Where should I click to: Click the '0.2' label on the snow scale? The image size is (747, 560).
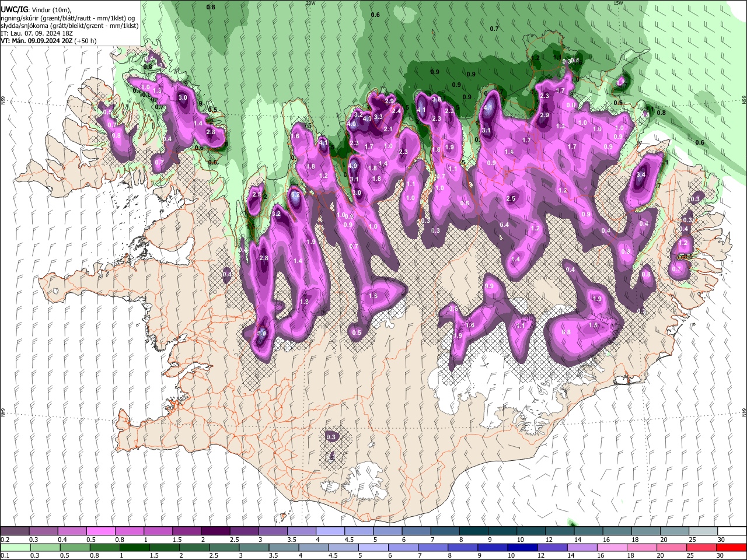click(x=5, y=540)
